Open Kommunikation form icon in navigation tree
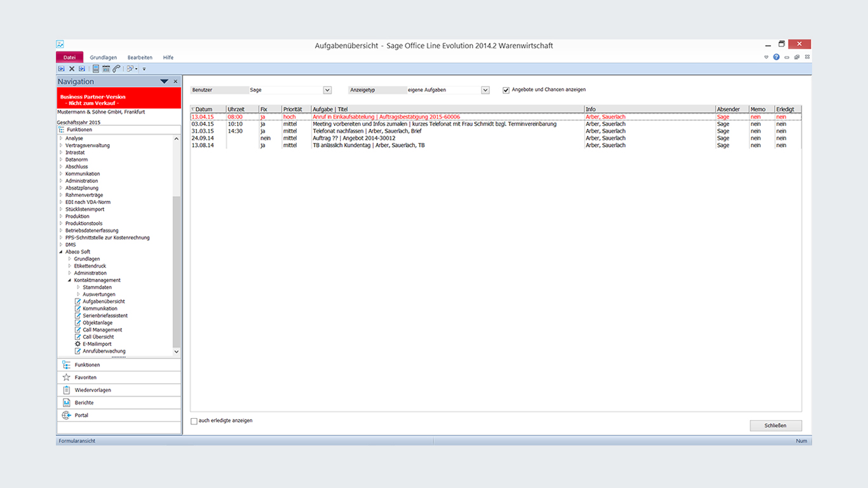The image size is (868, 488). pos(78,309)
